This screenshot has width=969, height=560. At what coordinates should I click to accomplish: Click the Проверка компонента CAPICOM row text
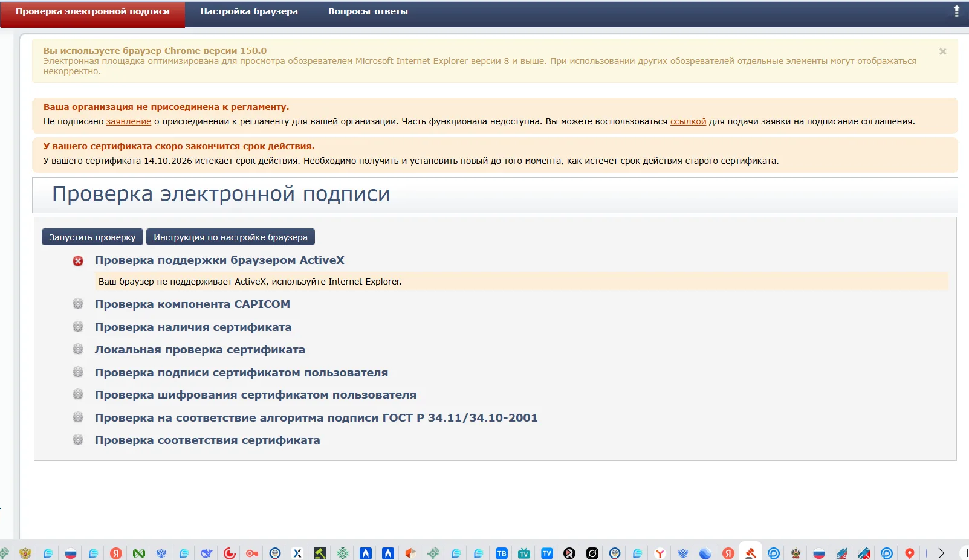pos(192,304)
